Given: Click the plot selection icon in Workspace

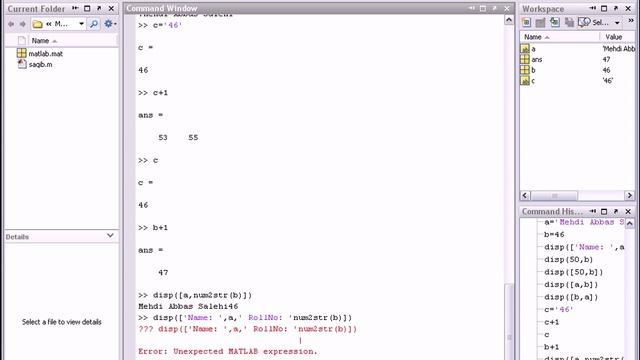Looking at the screenshot, I should [584, 22].
